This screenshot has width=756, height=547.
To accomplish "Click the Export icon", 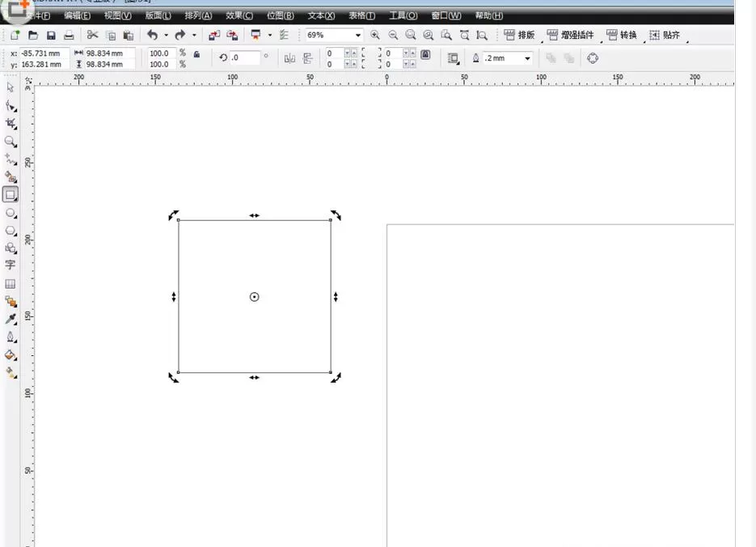I will [232, 36].
